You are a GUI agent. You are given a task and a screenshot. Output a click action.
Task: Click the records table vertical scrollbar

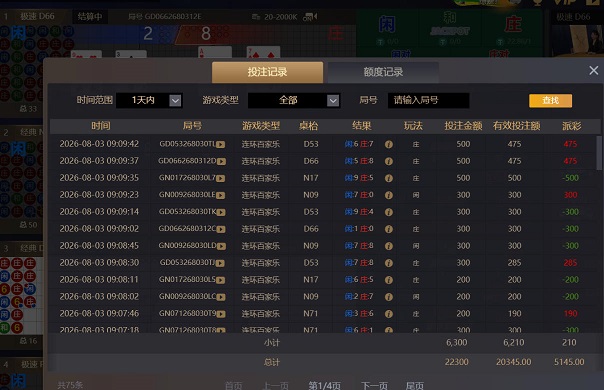pyautogui.click(x=599, y=153)
